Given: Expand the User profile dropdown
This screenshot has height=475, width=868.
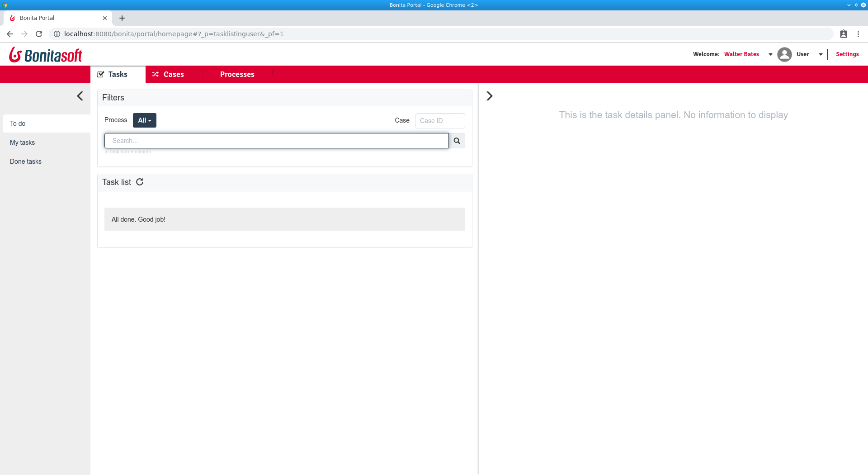Looking at the screenshot, I should [x=821, y=54].
